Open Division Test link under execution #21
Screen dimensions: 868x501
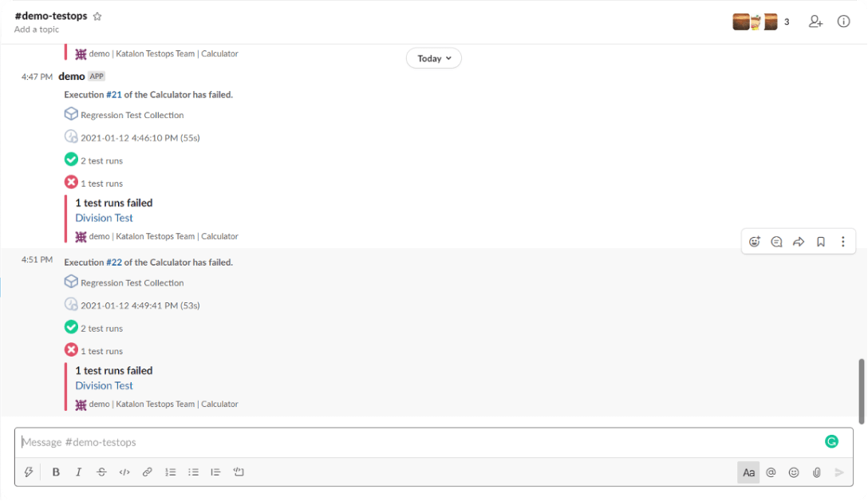click(104, 218)
